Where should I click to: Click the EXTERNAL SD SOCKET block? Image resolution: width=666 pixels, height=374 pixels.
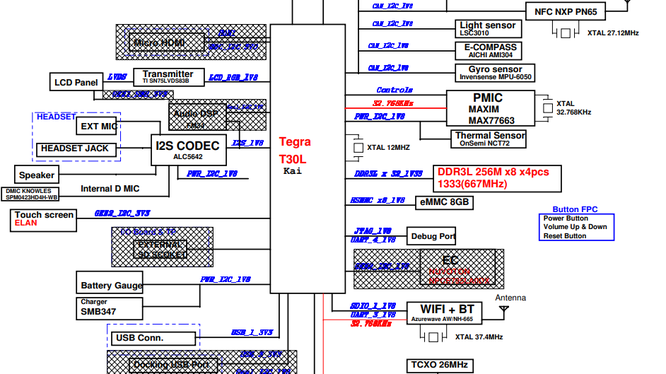coord(160,250)
